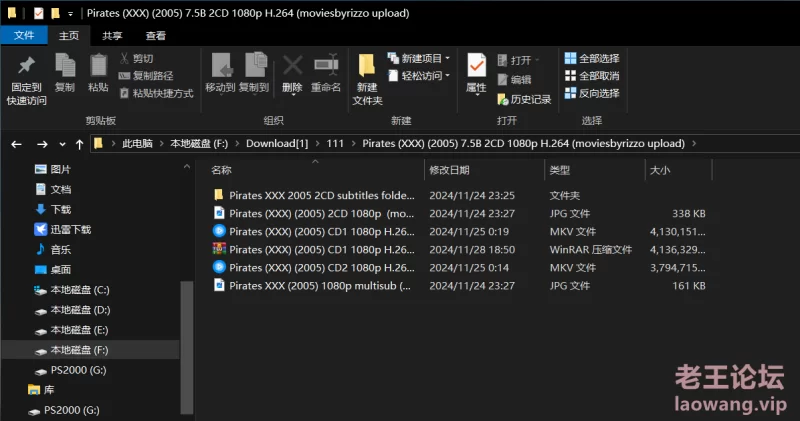This screenshot has height=421, width=800.
Task: Open the File (文件) tab
Action: coord(24,35)
